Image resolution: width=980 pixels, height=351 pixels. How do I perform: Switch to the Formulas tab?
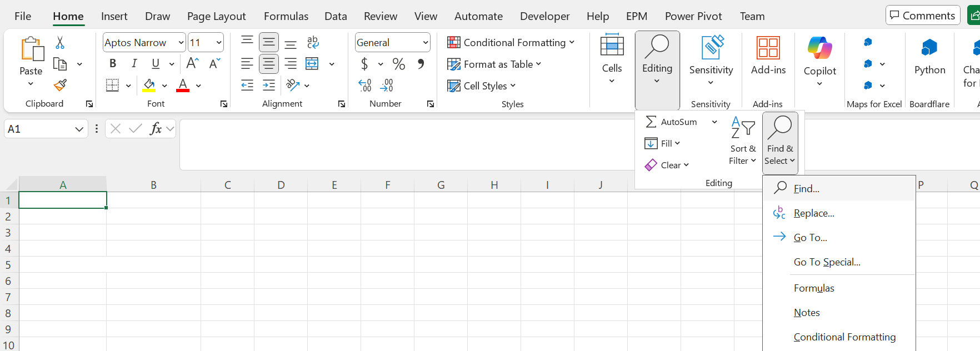(286, 16)
